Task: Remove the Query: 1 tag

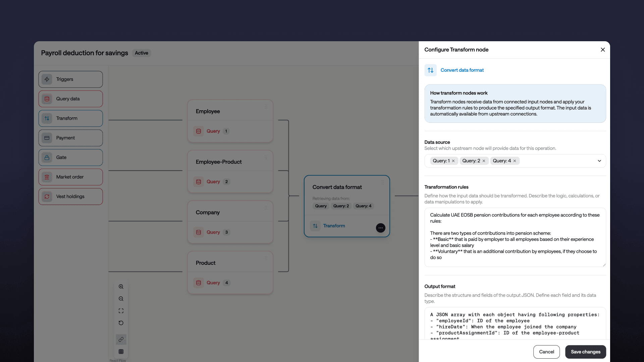Action: click(453, 161)
